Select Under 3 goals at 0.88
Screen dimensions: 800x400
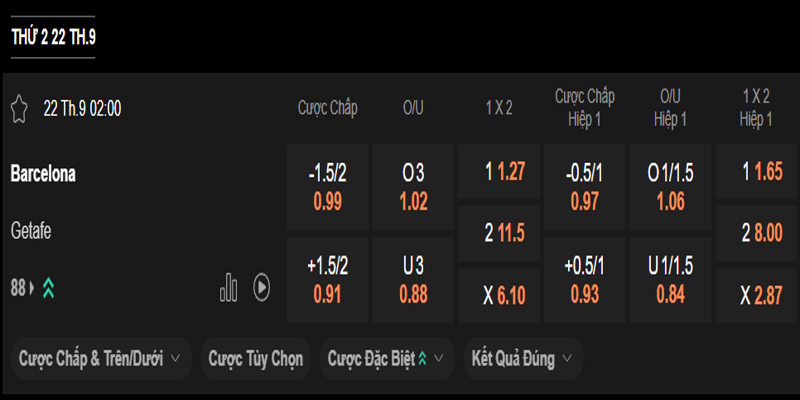coord(413,281)
